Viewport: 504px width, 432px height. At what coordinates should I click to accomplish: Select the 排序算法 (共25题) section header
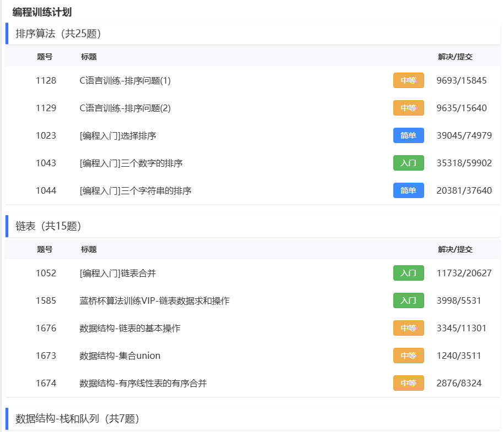(253, 34)
